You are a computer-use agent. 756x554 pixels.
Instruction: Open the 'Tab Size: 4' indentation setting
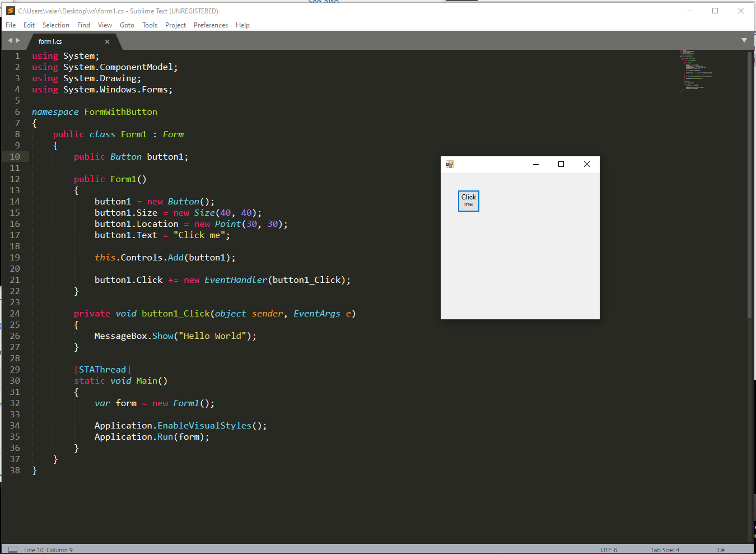pos(665,550)
